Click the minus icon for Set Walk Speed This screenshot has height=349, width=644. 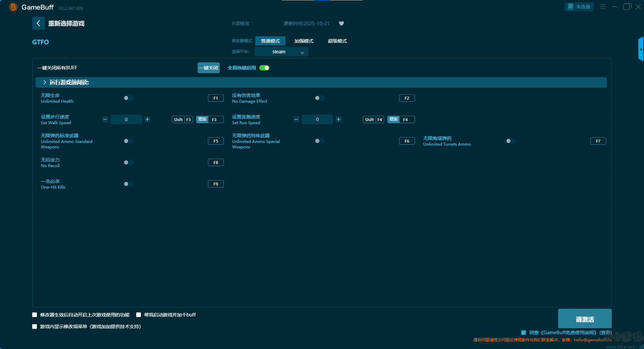click(105, 119)
